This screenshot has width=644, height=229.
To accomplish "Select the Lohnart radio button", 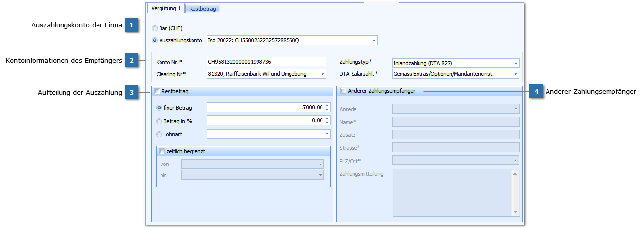I will click(159, 134).
